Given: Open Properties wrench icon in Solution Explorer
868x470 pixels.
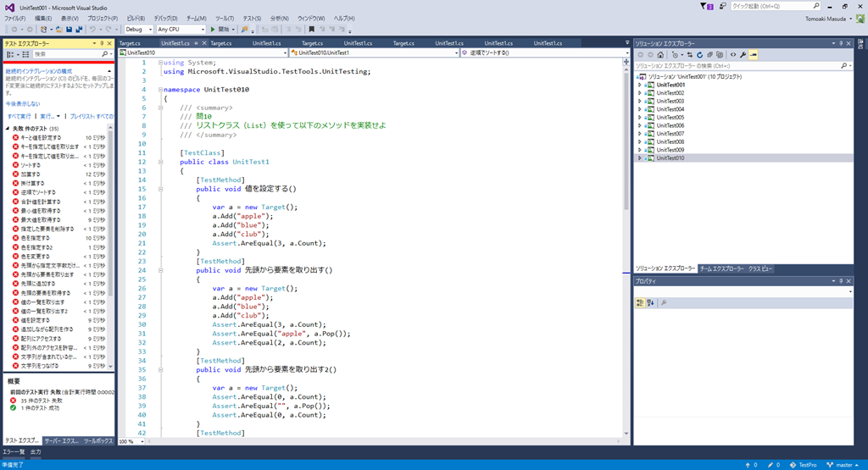Looking at the screenshot, I should coord(743,54).
